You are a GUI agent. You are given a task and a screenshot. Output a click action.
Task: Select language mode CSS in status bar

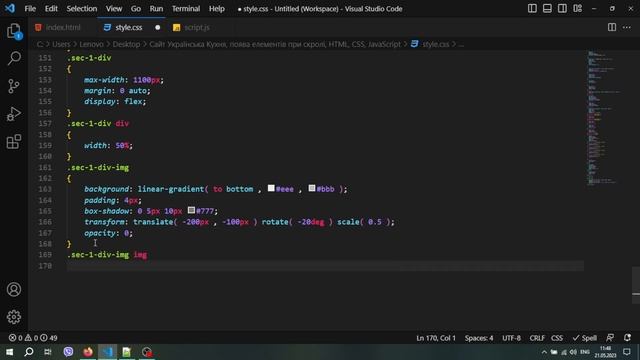click(x=557, y=338)
